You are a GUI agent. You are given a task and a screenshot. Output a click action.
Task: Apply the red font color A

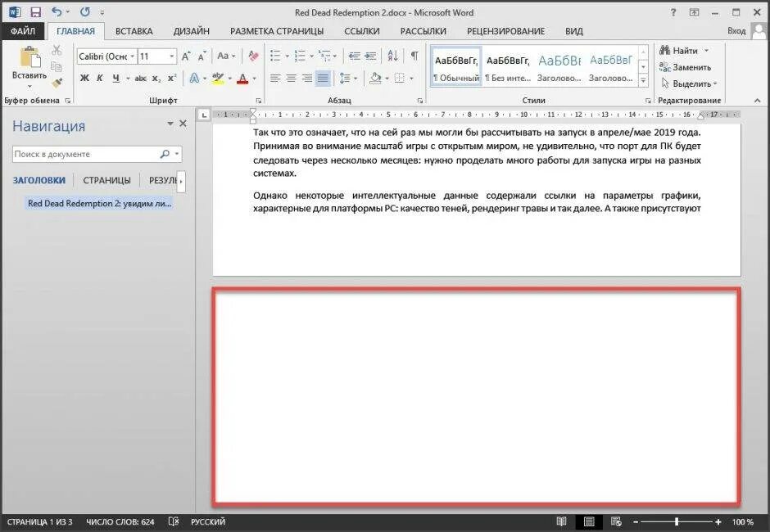tap(242, 79)
